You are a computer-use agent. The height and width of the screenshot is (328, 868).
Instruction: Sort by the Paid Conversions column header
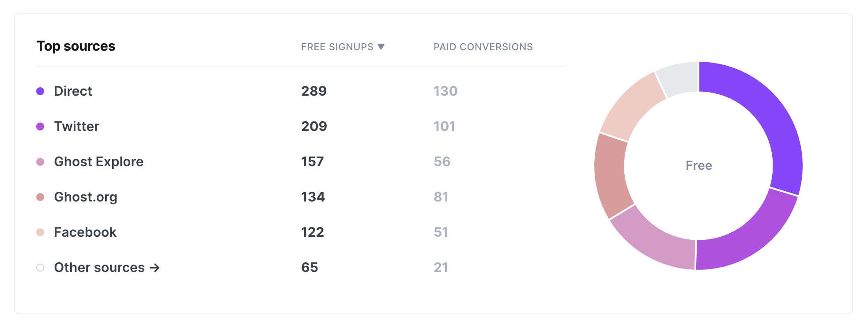tap(483, 47)
